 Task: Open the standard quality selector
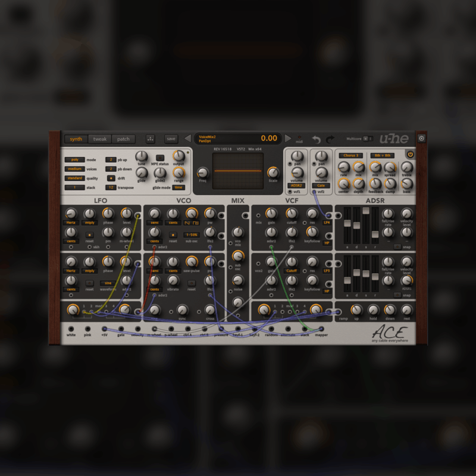[x=75, y=178]
